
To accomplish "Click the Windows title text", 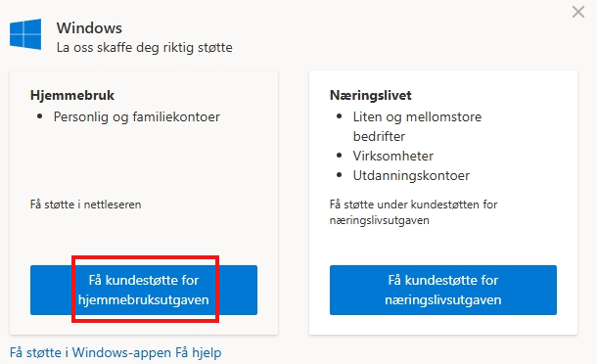I will pos(89,28).
